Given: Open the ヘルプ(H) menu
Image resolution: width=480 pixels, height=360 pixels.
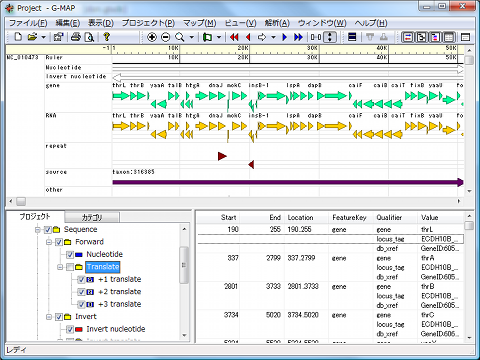Looking at the screenshot, I should (x=371, y=23).
